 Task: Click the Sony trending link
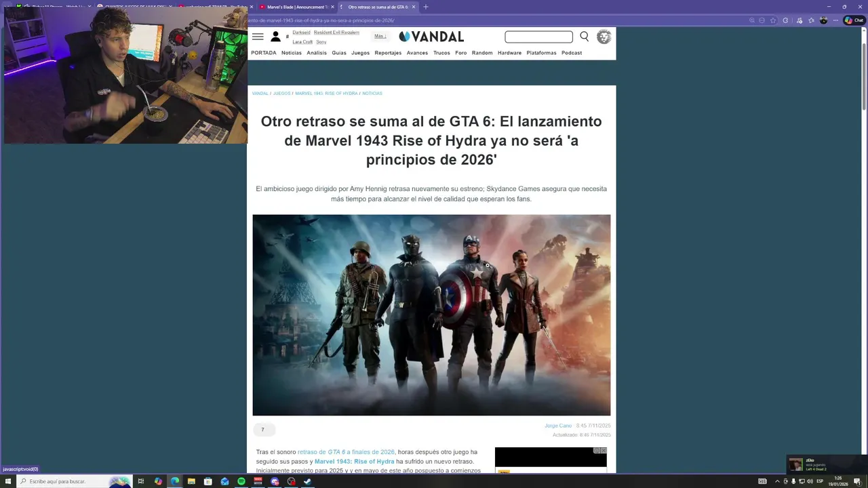pyautogui.click(x=321, y=42)
